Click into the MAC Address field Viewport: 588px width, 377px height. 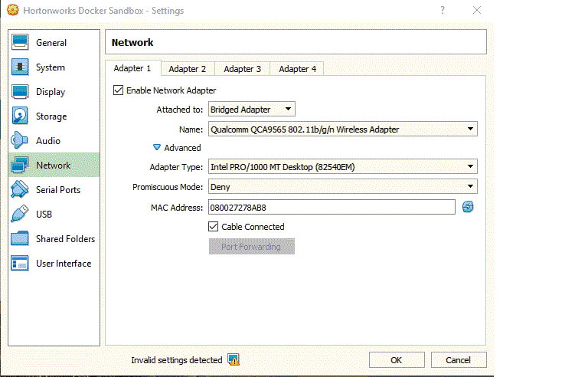click(x=332, y=208)
